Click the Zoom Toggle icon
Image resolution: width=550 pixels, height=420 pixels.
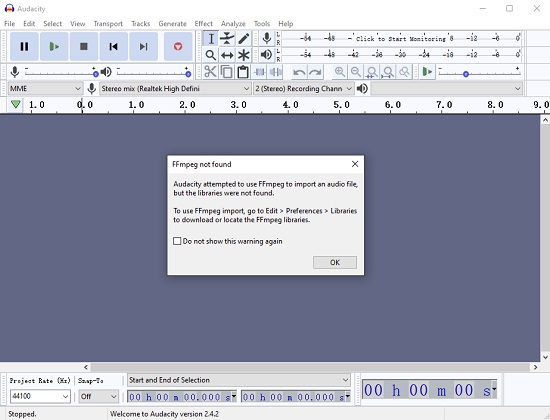[404, 72]
